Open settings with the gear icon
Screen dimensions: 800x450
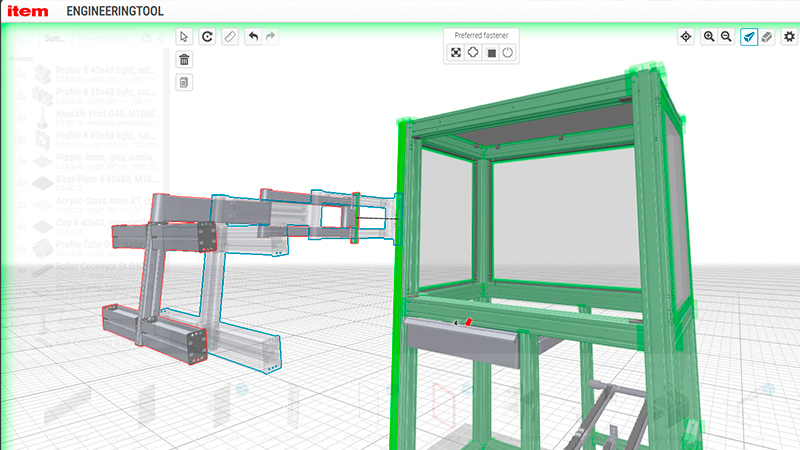(789, 36)
